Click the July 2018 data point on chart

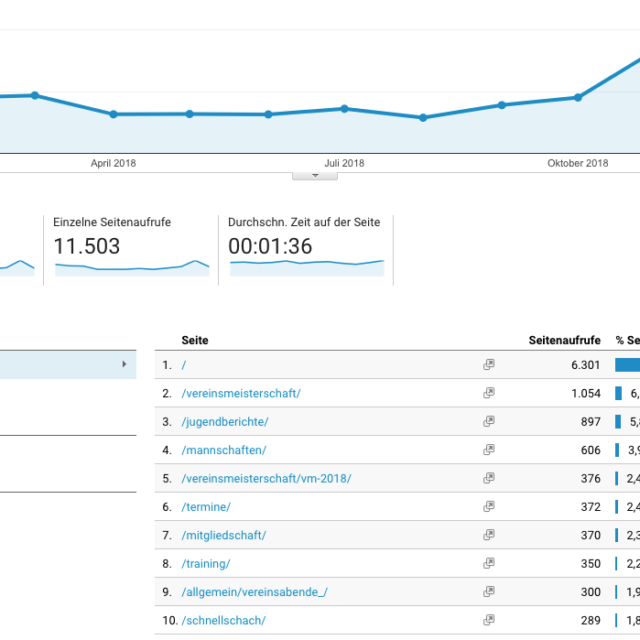[344, 108]
